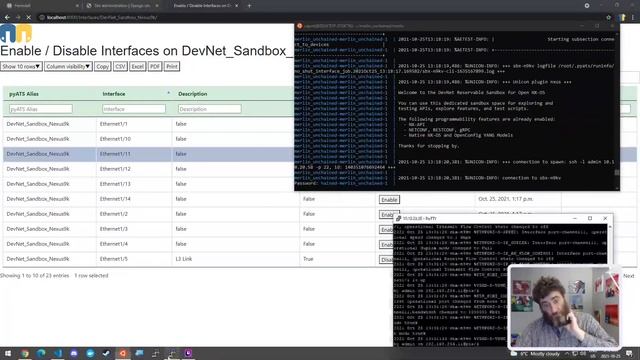
Task: Click the True value in Ethernet1/5 row
Action: (308, 259)
